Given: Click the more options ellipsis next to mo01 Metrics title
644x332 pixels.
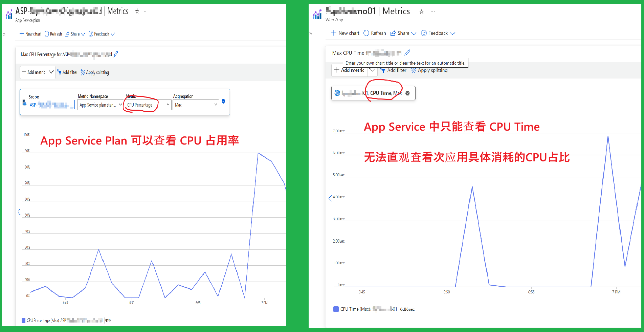Looking at the screenshot, I should 432,12.
